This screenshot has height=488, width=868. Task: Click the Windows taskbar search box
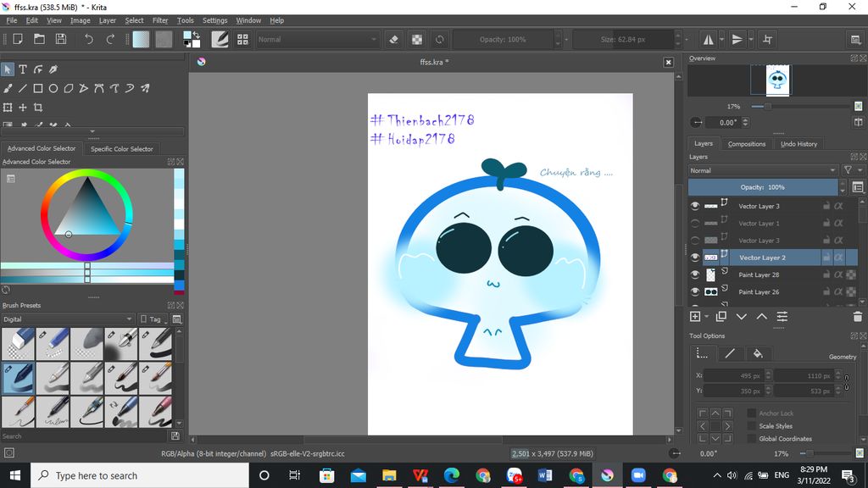(140, 475)
